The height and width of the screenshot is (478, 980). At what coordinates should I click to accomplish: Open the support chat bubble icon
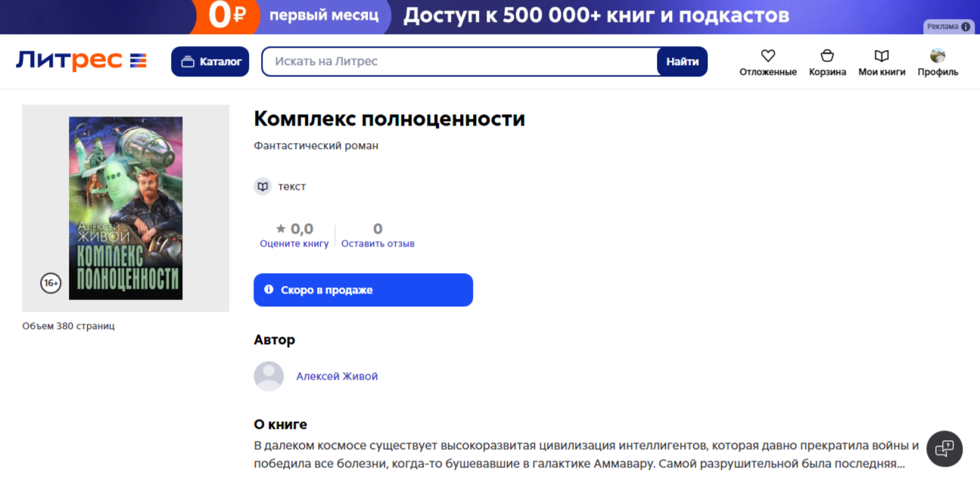pyautogui.click(x=944, y=449)
